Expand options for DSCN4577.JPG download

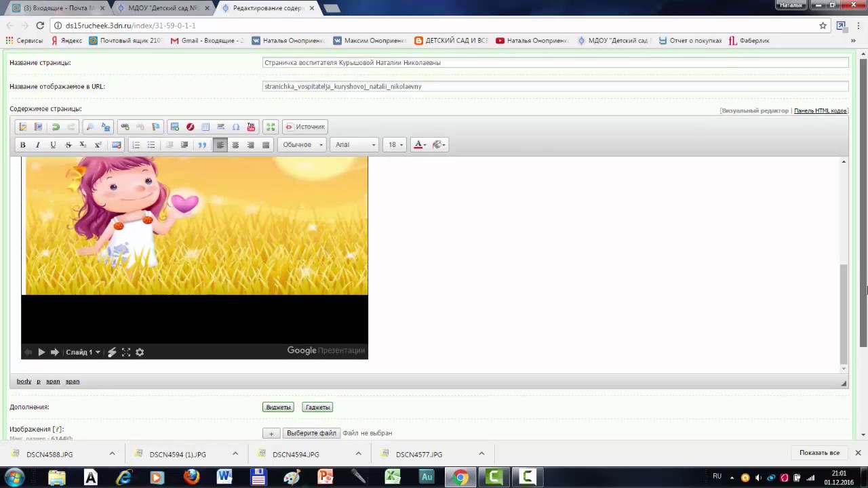coord(481,453)
